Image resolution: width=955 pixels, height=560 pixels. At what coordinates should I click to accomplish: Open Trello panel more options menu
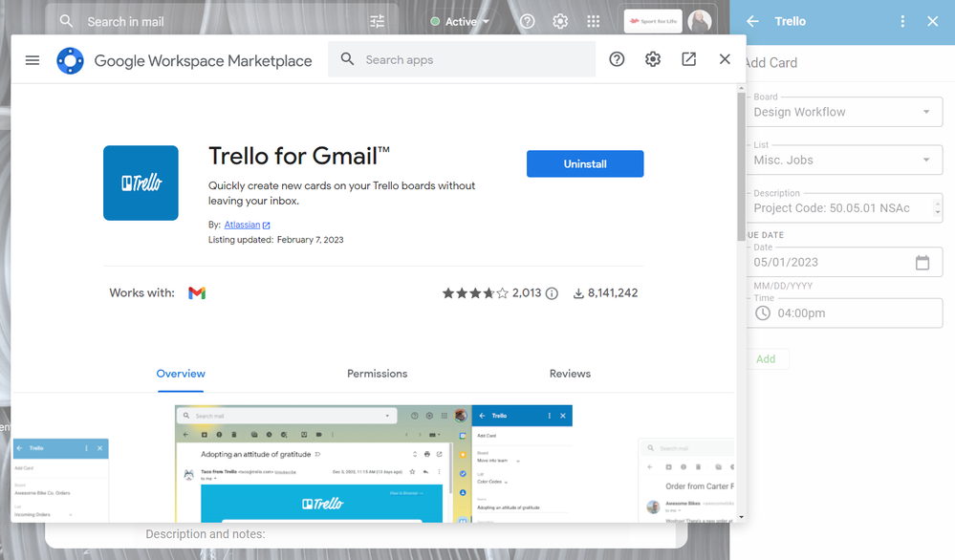pyautogui.click(x=902, y=21)
